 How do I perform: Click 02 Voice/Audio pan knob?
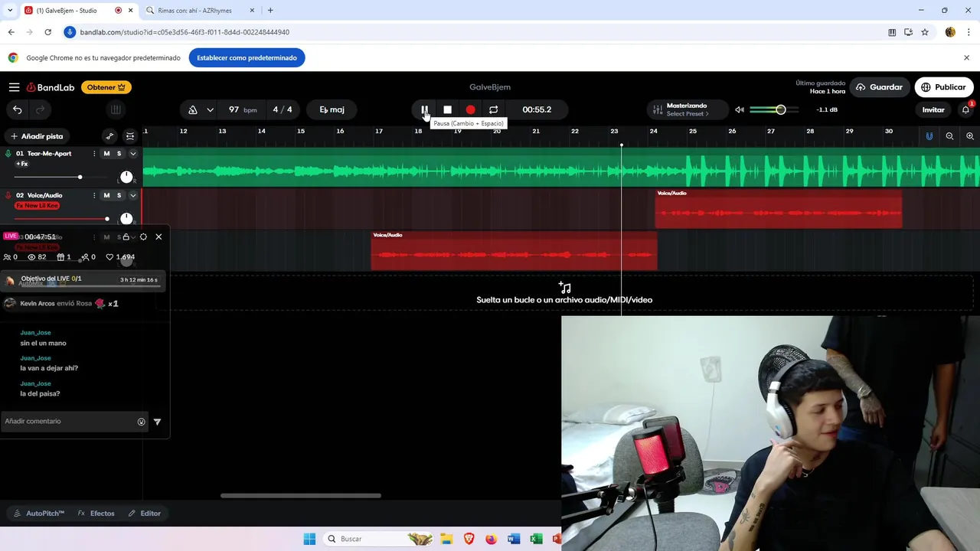tap(126, 219)
